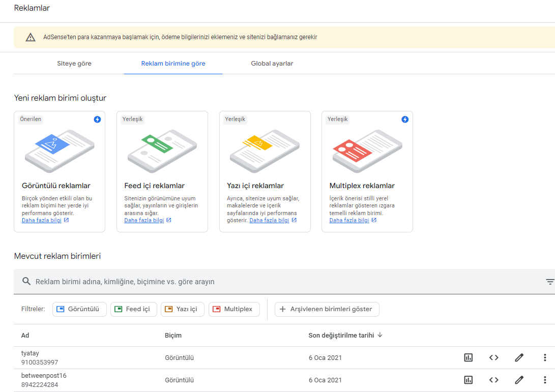The width and height of the screenshot is (555, 392).
Task: Get code icon for tyatay ad unit
Action: pyautogui.click(x=494, y=357)
